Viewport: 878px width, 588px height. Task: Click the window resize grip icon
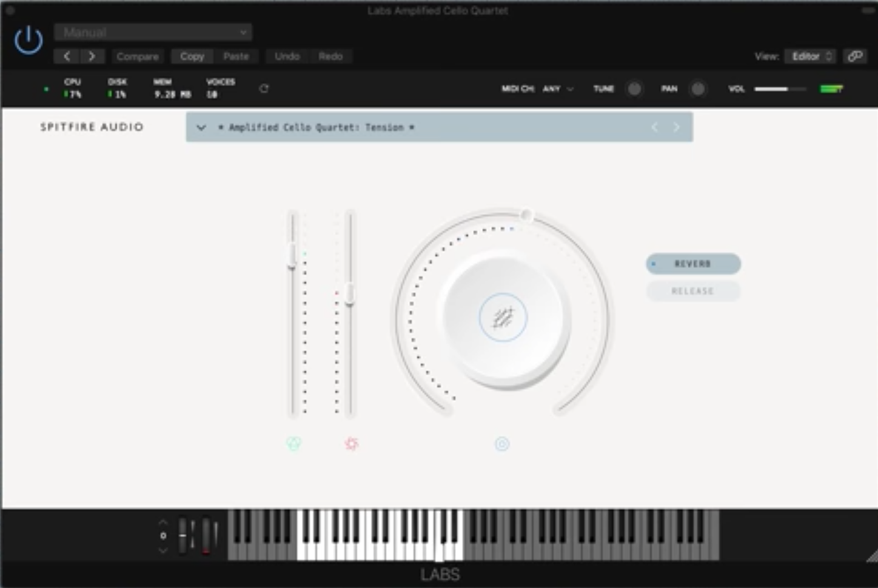tap(872, 556)
